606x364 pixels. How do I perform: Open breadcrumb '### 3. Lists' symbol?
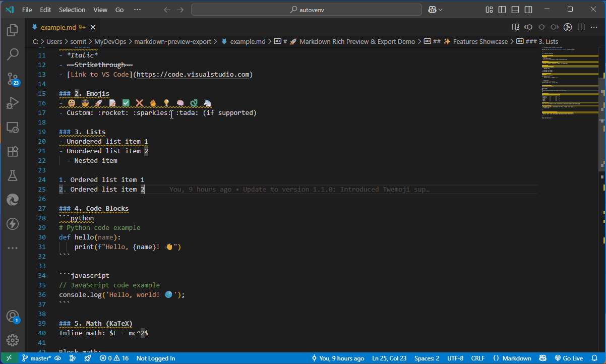(x=537, y=42)
